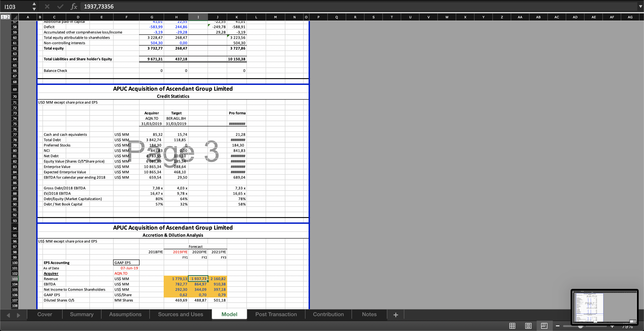Click ticker cell BER:AGL.BH
This screenshot has width=644, height=331.
coord(176,118)
